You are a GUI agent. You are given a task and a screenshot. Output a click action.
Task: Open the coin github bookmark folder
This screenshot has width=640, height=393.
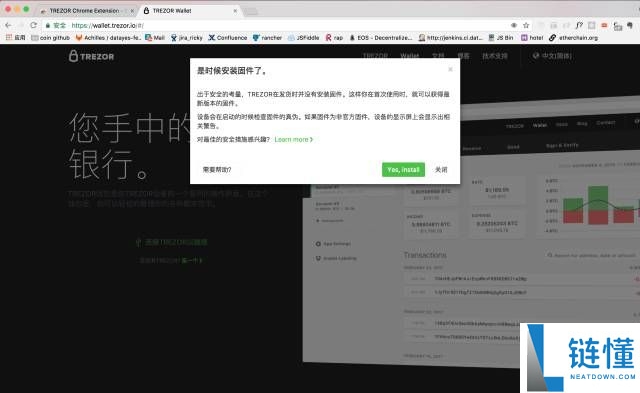(51, 38)
